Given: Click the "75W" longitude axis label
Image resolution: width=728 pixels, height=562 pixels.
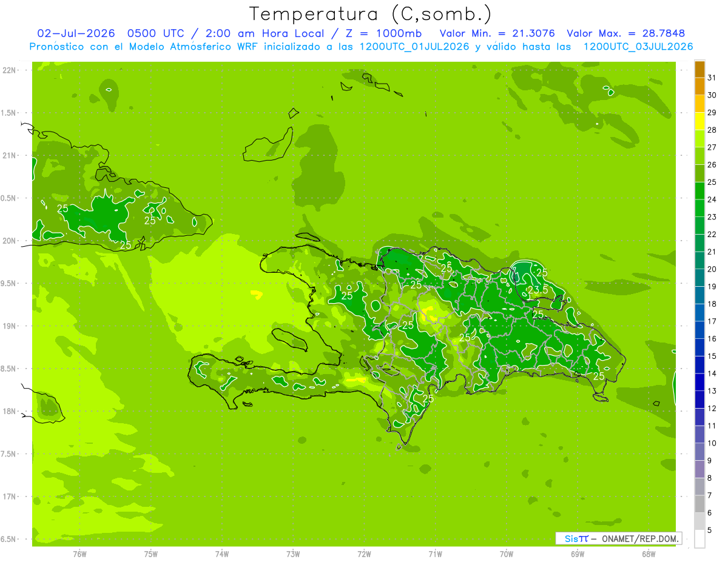Looking at the screenshot, I should click(151, 554).
